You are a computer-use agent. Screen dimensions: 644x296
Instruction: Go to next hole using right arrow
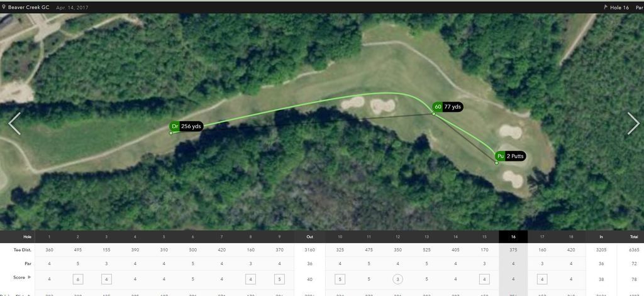(633, 123)
